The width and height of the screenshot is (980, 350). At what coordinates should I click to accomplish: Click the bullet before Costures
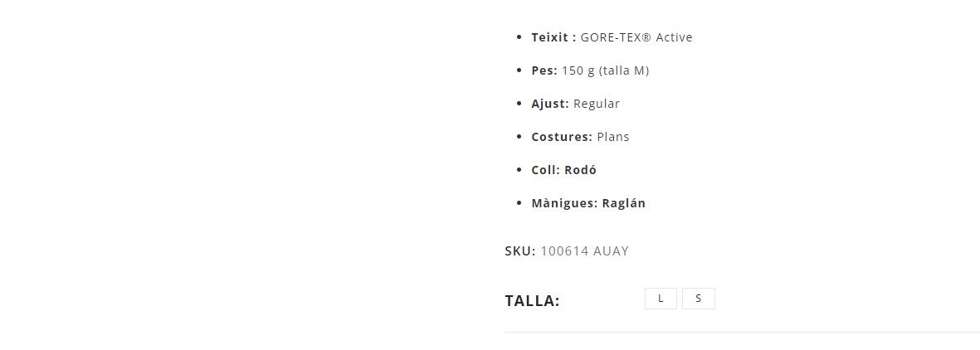click(x=519, y=137)
